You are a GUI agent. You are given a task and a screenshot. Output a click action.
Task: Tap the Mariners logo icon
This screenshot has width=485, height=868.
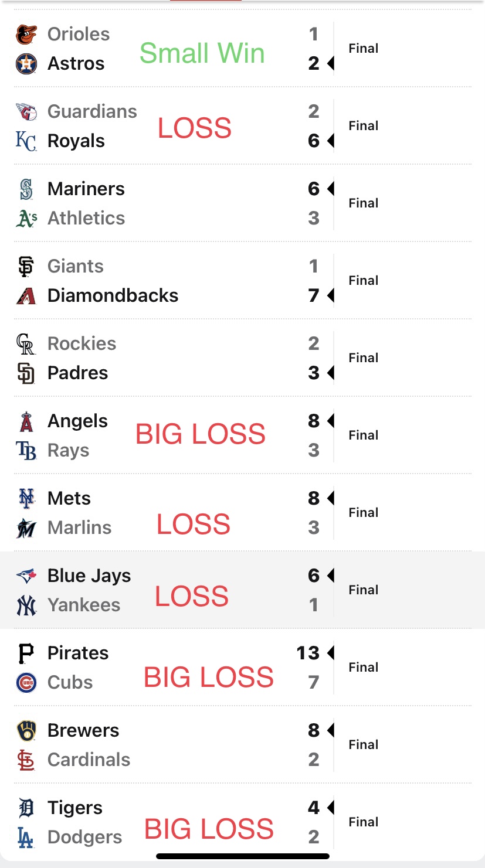coord(26,189)
